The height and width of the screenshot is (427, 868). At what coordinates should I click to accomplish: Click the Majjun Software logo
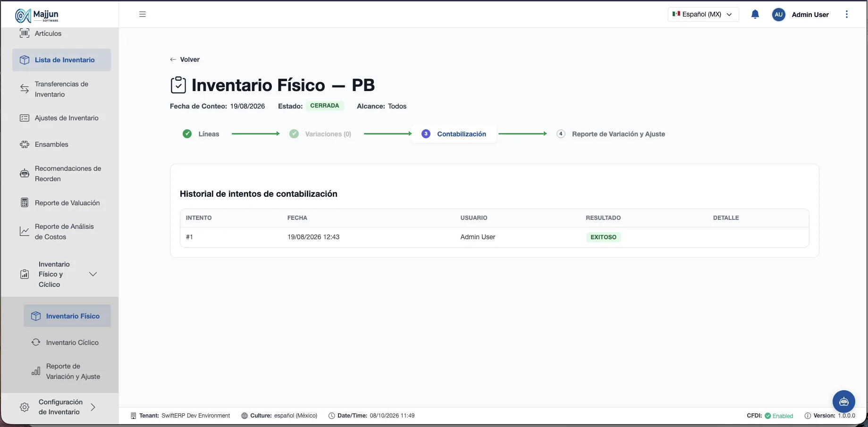click(37, 15)
